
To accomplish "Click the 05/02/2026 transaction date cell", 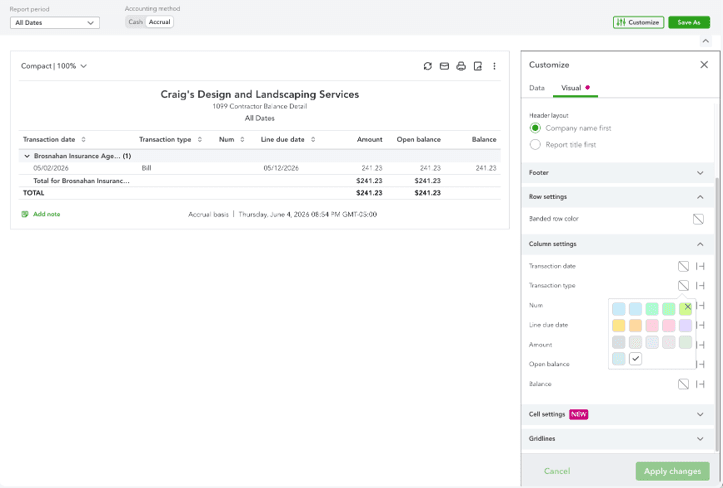I will (x=51, y=168).
